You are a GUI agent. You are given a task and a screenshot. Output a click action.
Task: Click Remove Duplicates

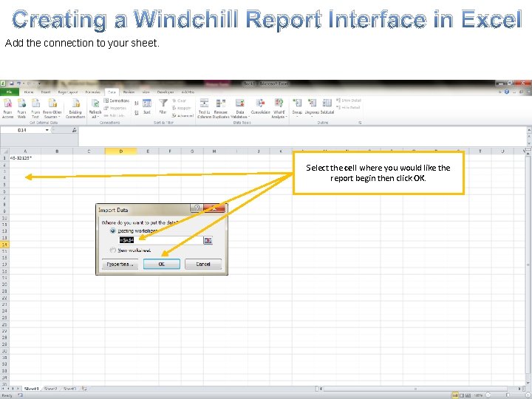point(220,108)
